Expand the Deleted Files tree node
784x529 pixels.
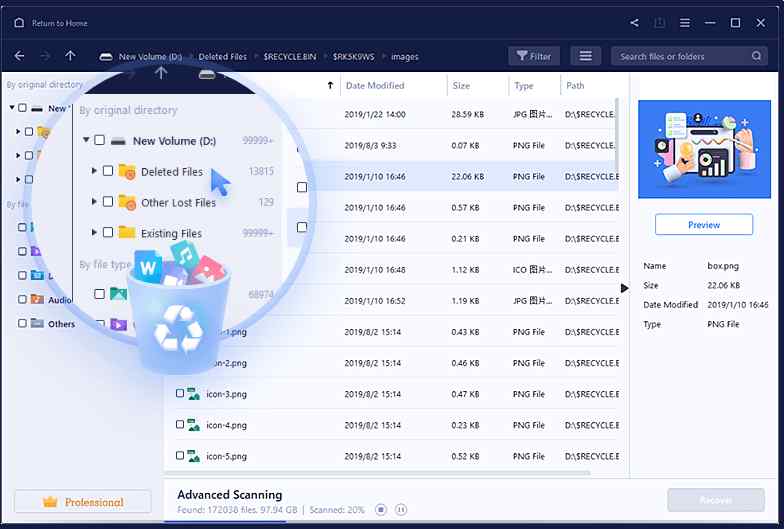(x=95, y=172)
